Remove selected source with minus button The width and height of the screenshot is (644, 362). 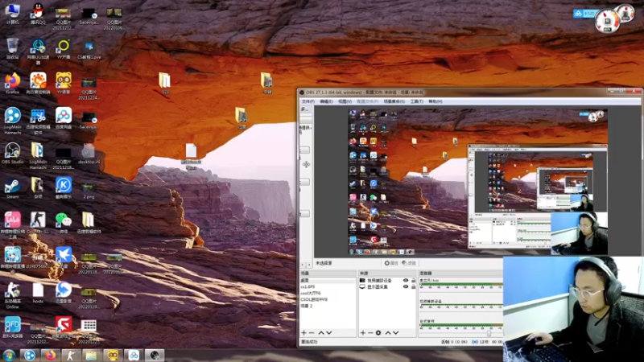370,333
